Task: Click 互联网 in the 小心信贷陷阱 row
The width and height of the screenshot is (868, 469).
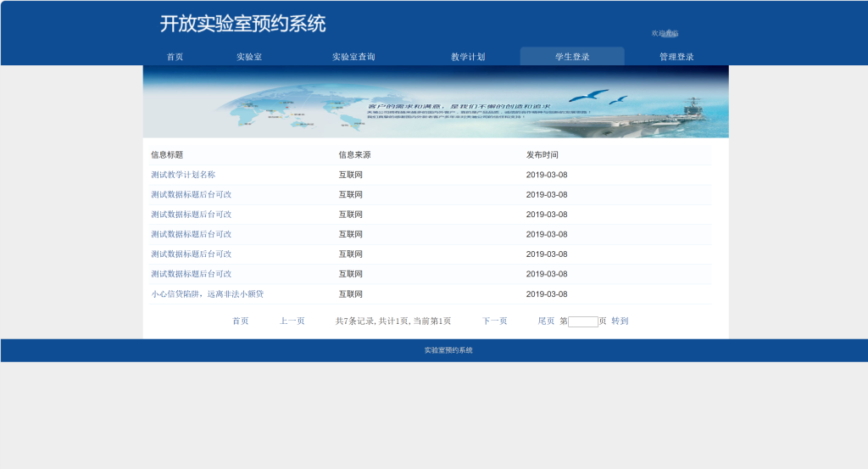Action: tap(350, 294)
